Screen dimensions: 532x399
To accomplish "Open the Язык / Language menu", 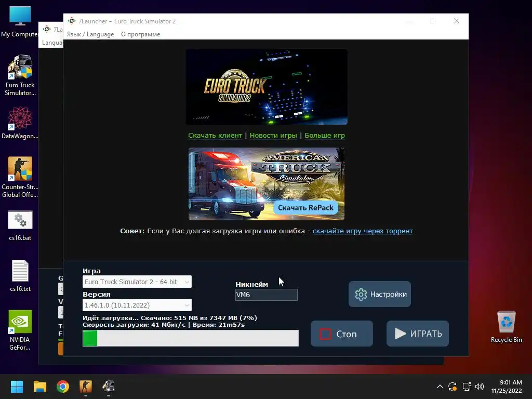I will point(90,34).
